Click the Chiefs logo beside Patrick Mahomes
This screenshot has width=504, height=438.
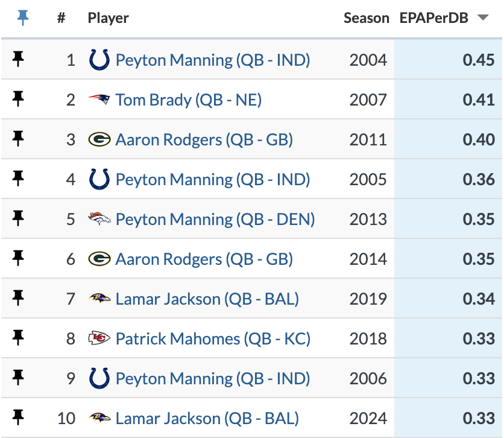tap(99, 338)
